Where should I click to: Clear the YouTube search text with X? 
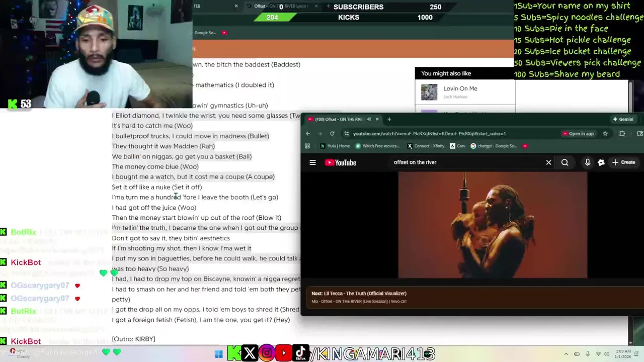548,162
